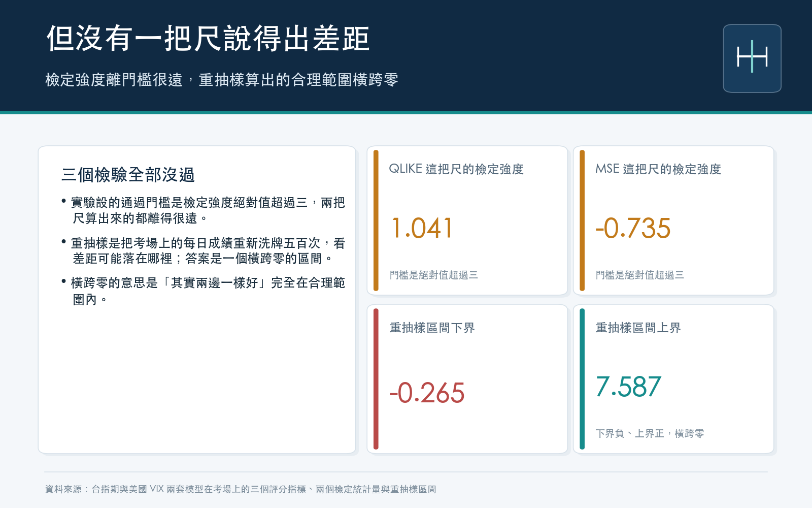Click the value 7.587
The image size is (812, 508).
(629, 387)
